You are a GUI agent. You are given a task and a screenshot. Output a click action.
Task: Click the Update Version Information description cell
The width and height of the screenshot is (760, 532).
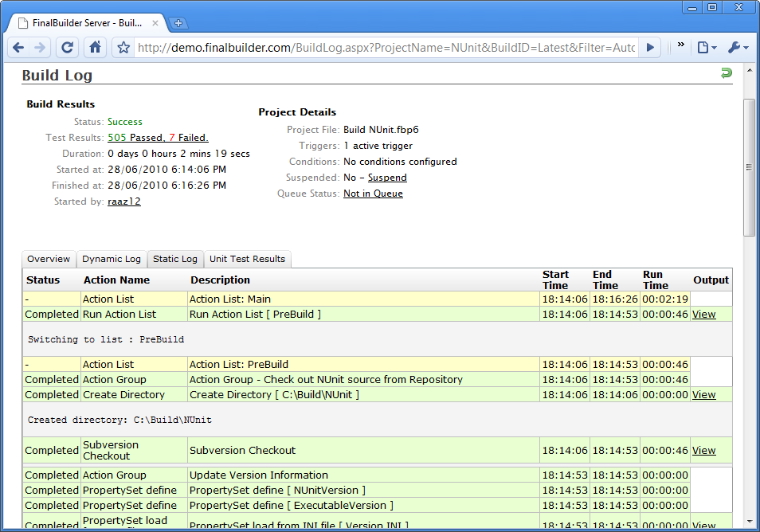coord(363,475)
